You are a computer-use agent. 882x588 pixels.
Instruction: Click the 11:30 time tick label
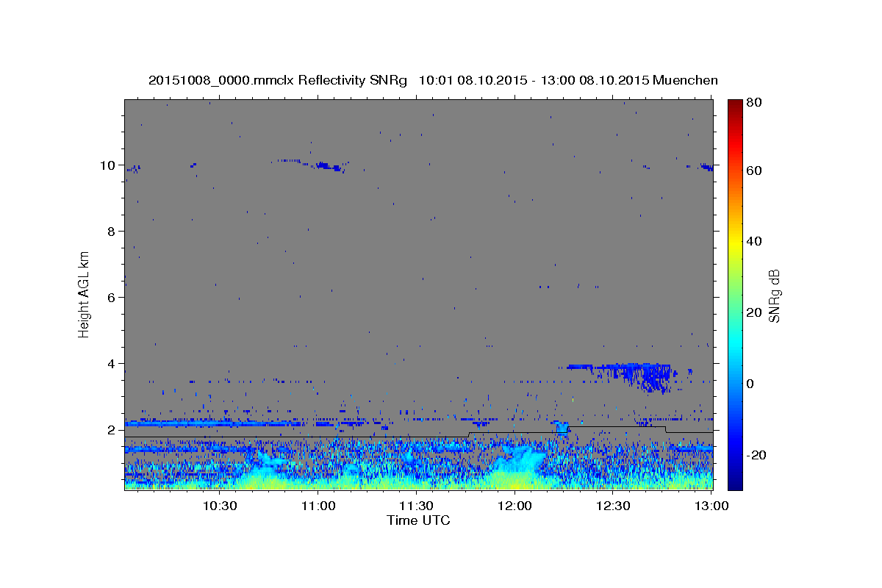[417, 506]
